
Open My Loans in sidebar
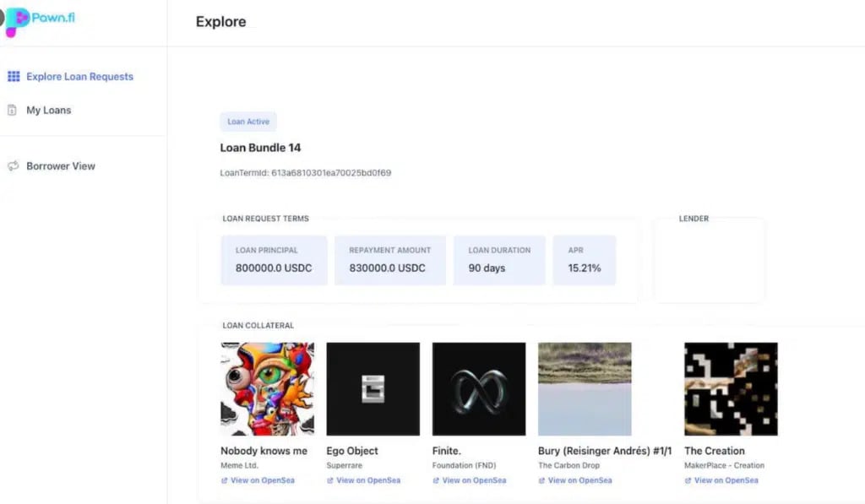click(48, 111)
